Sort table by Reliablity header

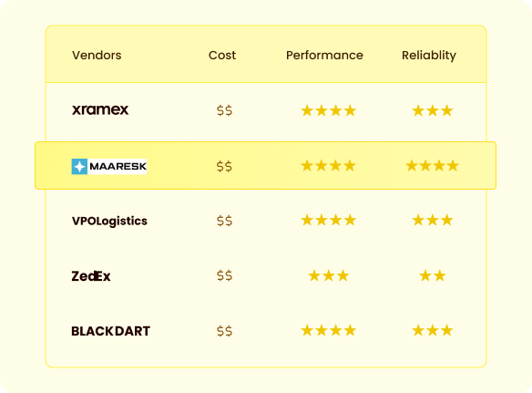[429, 56]
